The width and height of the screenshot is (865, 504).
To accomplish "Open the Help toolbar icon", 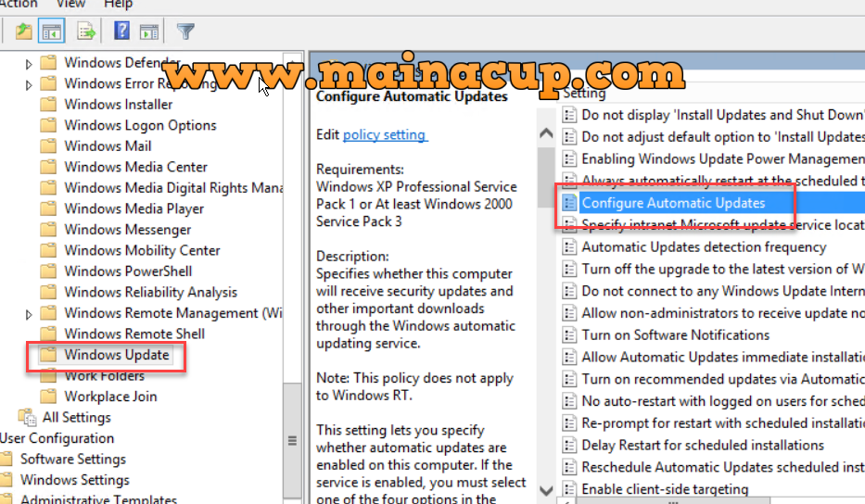I will coord(121,31).
